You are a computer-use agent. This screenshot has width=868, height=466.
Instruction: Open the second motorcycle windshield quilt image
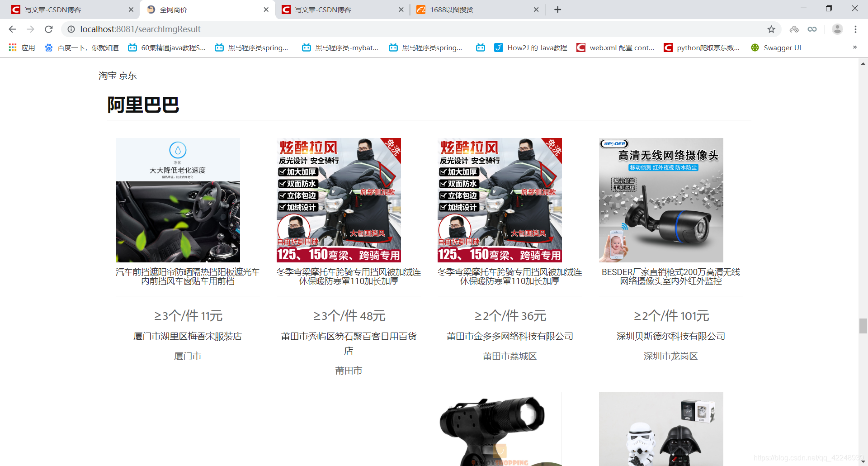point(339,200)
